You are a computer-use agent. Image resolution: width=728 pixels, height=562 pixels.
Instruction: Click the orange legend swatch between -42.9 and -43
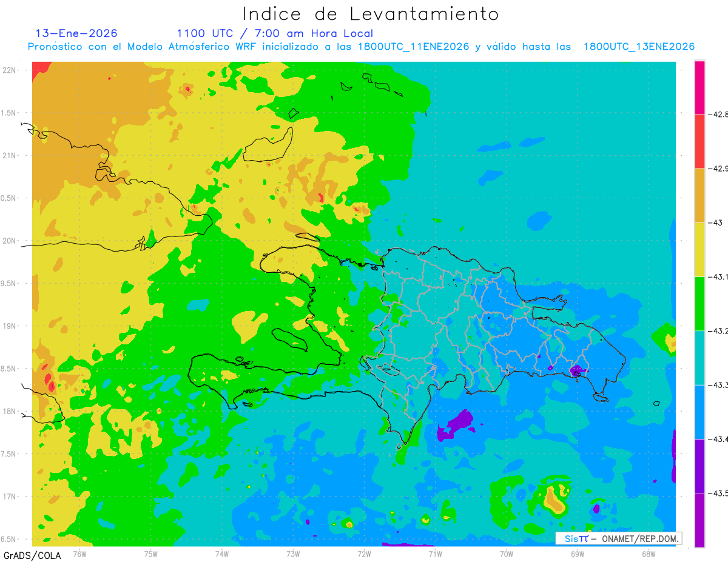(699, 195)
